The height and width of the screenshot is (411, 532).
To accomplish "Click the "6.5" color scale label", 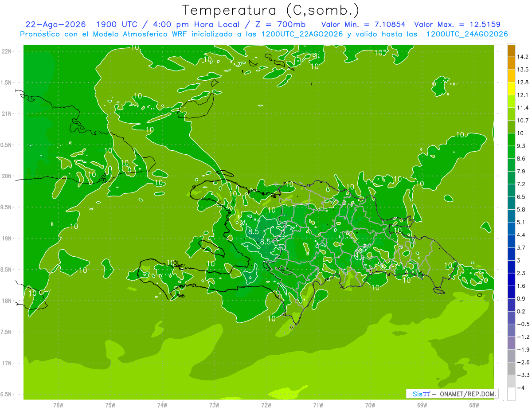I will point(521,197).
